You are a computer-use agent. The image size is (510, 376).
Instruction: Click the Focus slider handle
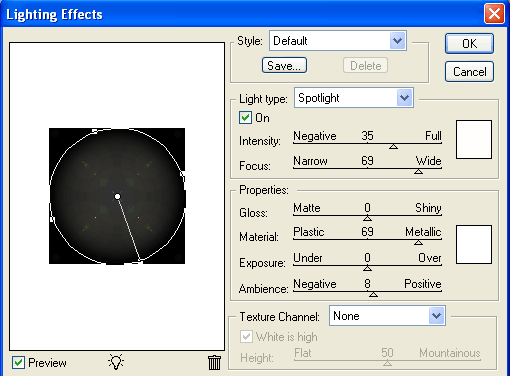click(418, 171)
